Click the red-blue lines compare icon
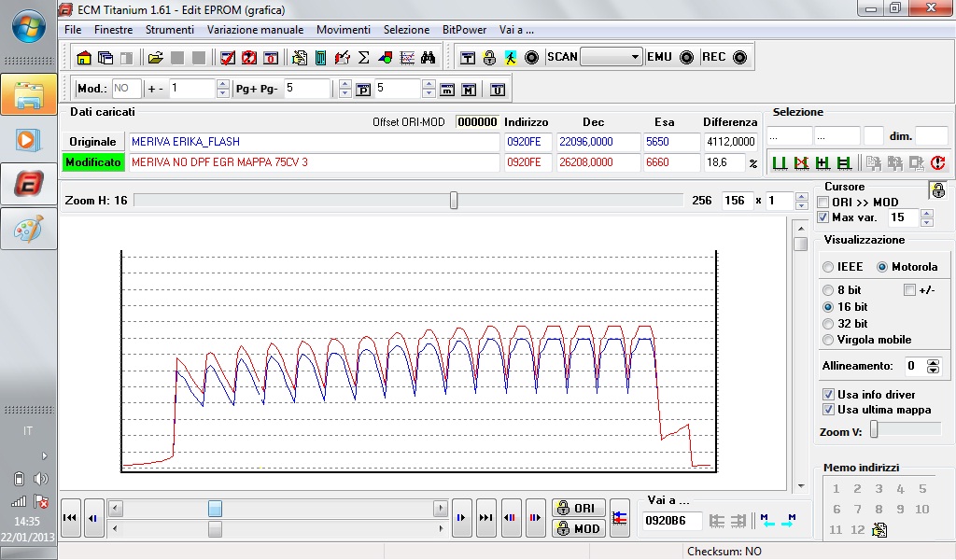The image size is (956, 560). (x=620, y=518)
